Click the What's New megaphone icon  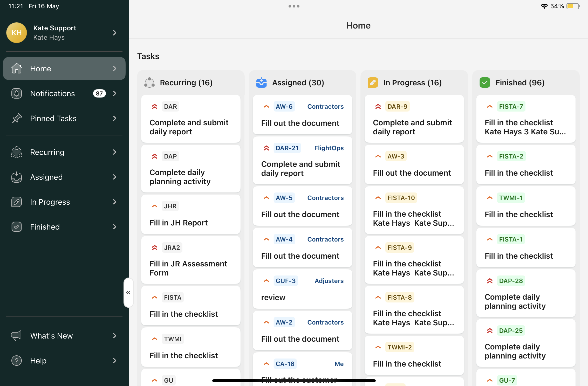pyautogui.click(x=17, y=336)
